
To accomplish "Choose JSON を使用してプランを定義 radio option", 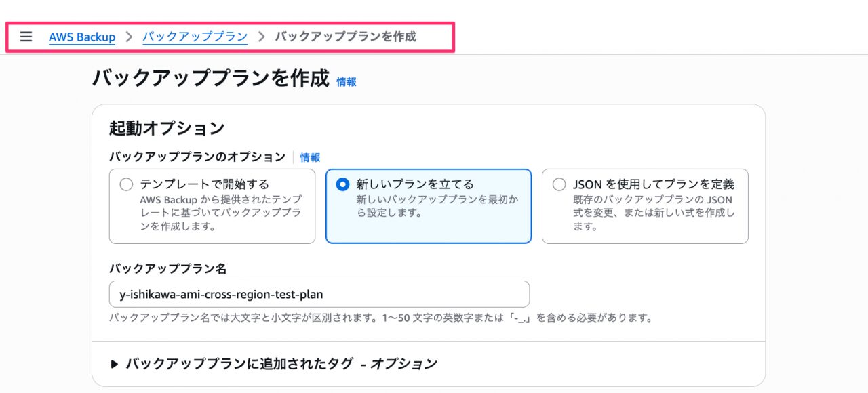I will [x=559, y=184].
